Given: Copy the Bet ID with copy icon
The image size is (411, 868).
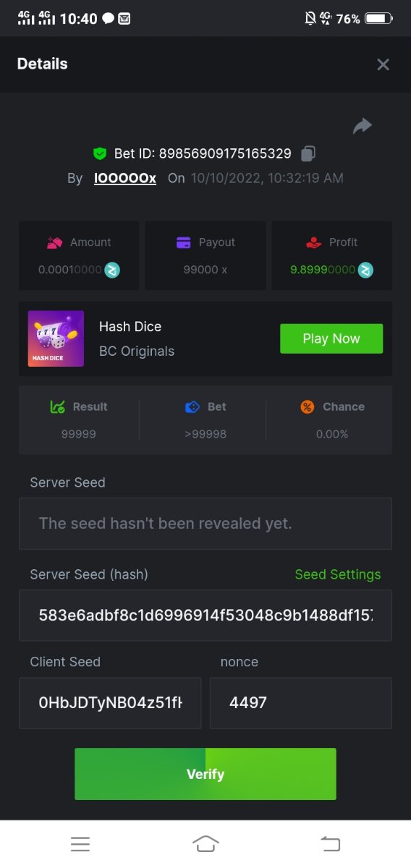Looking at the screenshot, I should [x=308, y=153].
